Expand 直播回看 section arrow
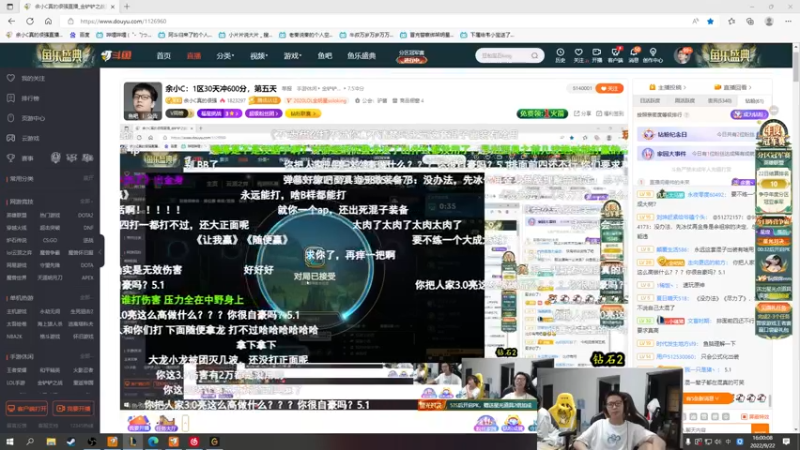Viewport: 800px width, 450px height. pos(750,88)
